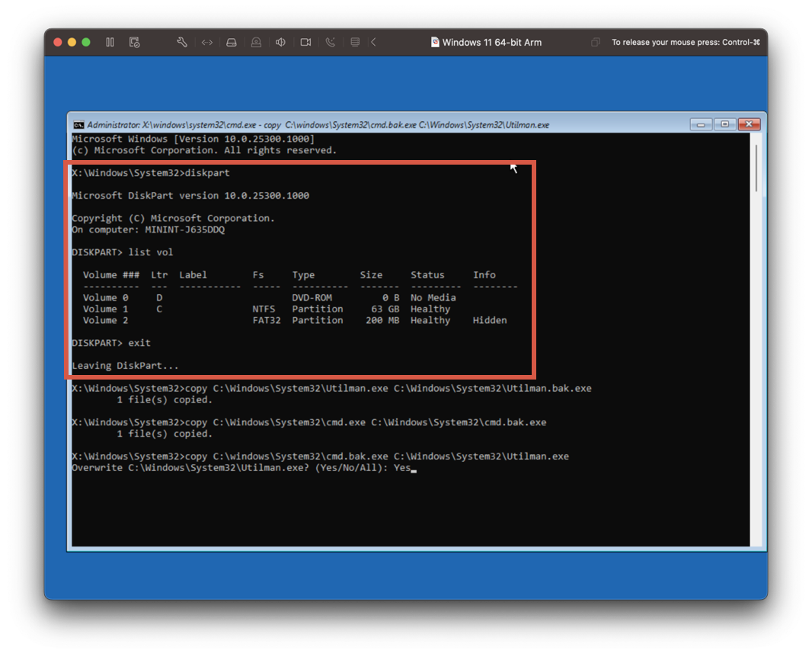The width and height of the screenshot is (812, 660).
Task: Click the '63 GB' size value
Action: pyautogui.click(x=385, y=309)
